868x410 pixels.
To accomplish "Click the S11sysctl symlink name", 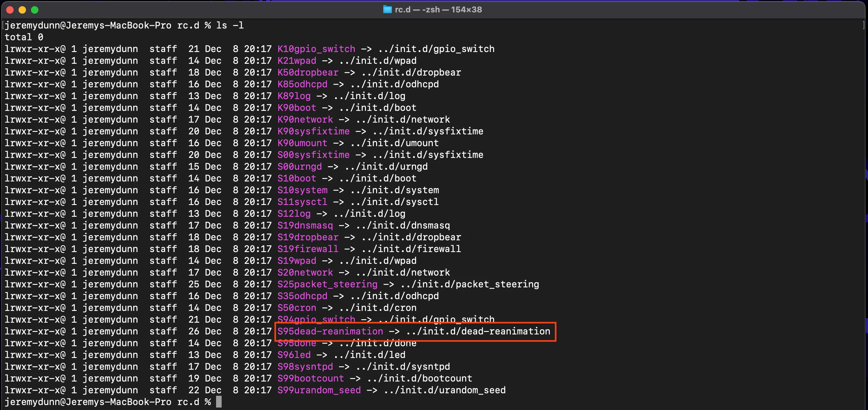I will 302,202.
